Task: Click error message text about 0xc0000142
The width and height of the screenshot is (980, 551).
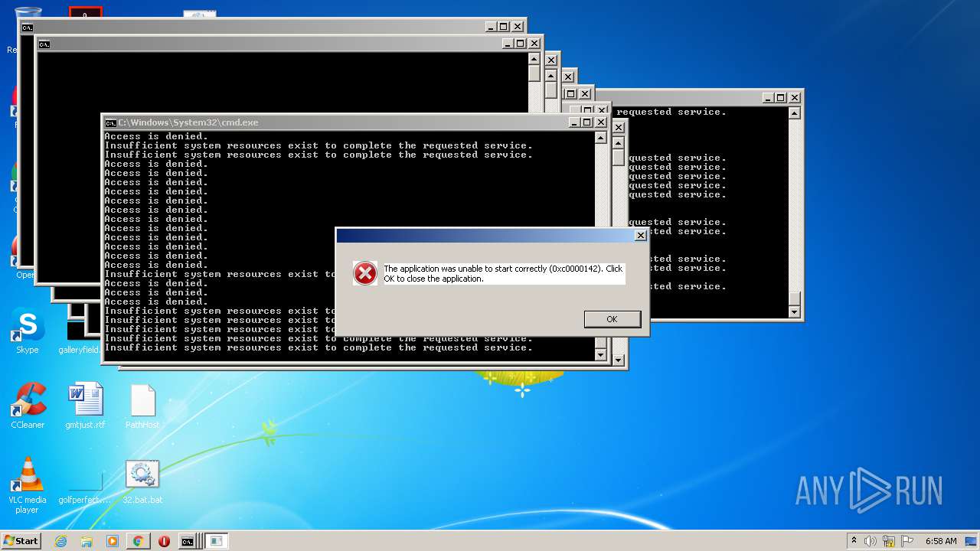Action: [x=503, y=273]
